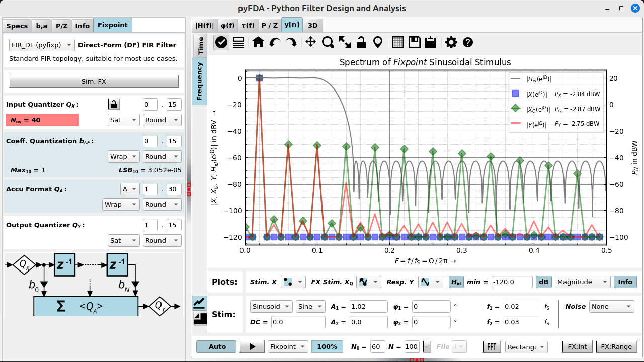Toggle the Info button in Plots row
Image resolution: width=644 pixels, height=362 pixels.
point(625,282)
